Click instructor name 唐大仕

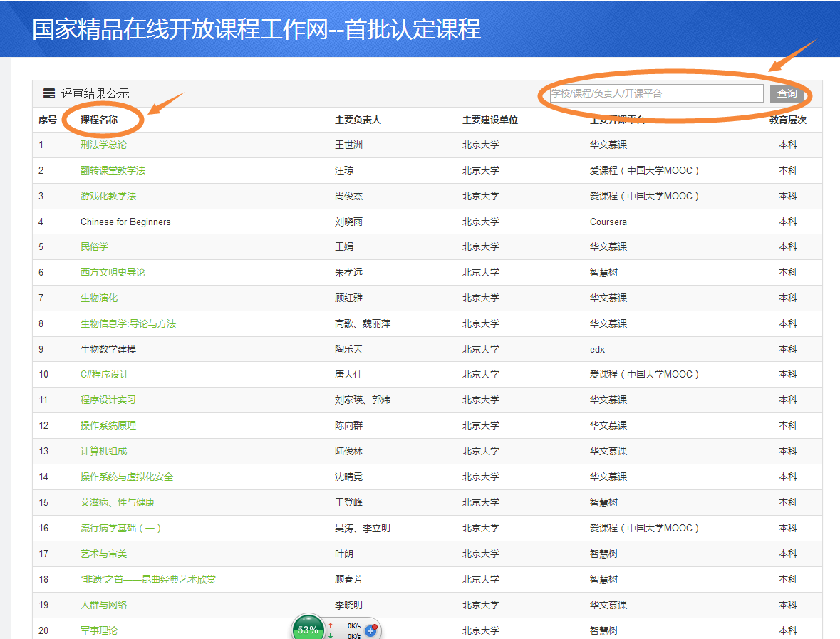[x=348, y=374]
